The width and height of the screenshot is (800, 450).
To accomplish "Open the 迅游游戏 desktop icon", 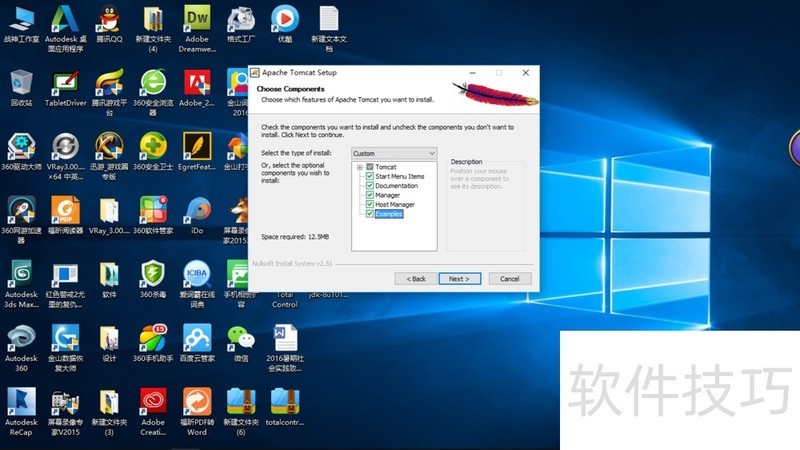I will click(109, 148).
